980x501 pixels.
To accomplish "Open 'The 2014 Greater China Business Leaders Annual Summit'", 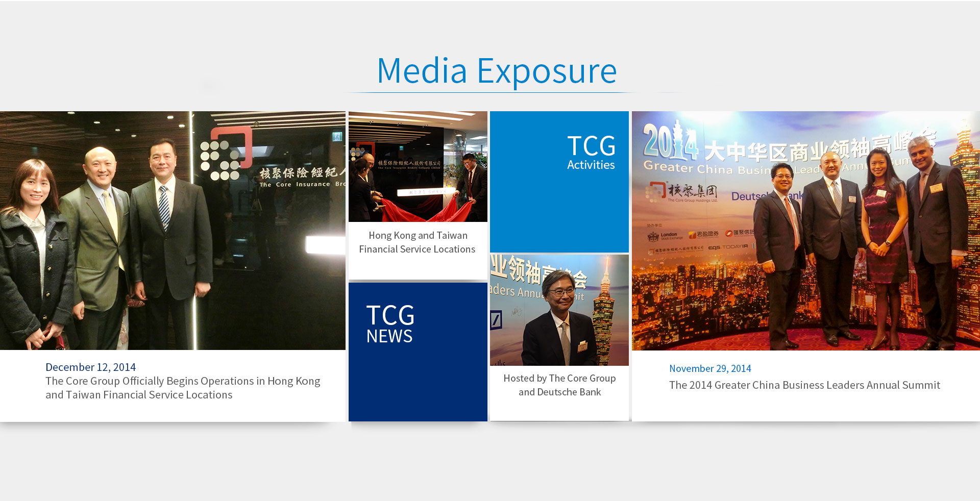I will (x=804, y=385).
